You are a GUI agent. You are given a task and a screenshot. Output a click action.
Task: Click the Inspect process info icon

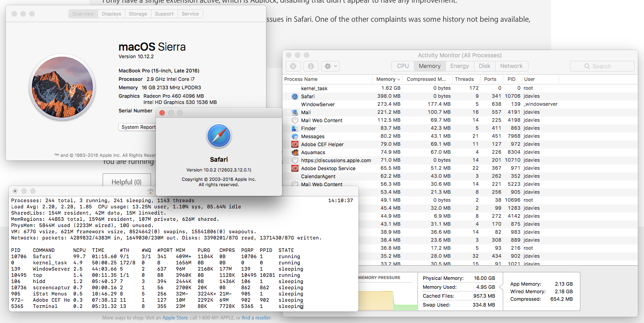tap(310, 66)
